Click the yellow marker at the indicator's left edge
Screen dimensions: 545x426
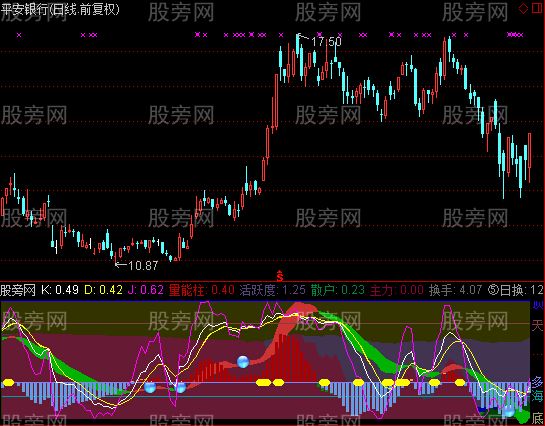(8, 383)
